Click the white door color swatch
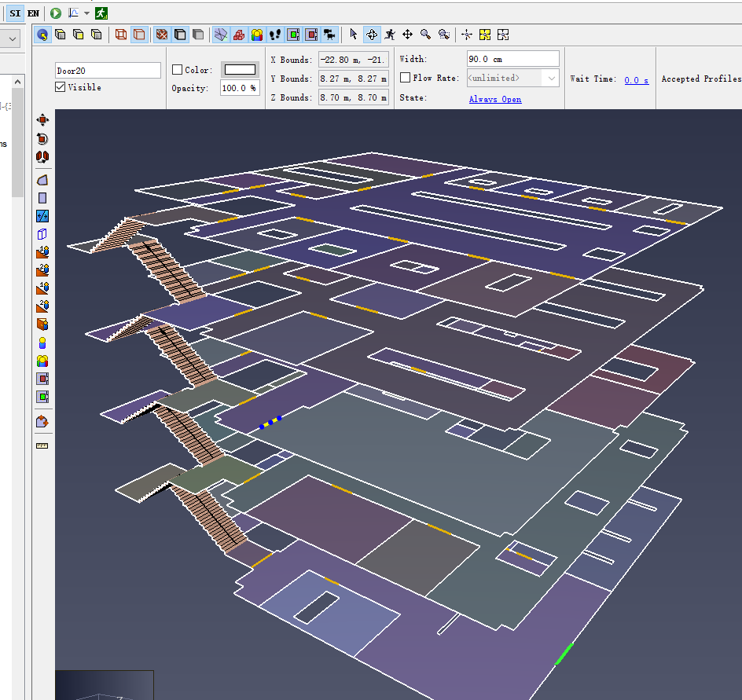 [x=240, y=70]
